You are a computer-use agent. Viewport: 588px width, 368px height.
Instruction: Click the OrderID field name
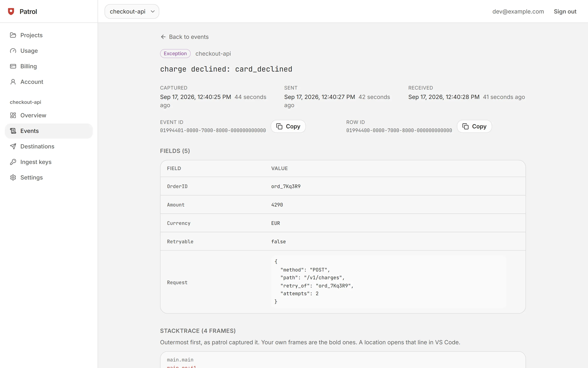click(177, 186)
